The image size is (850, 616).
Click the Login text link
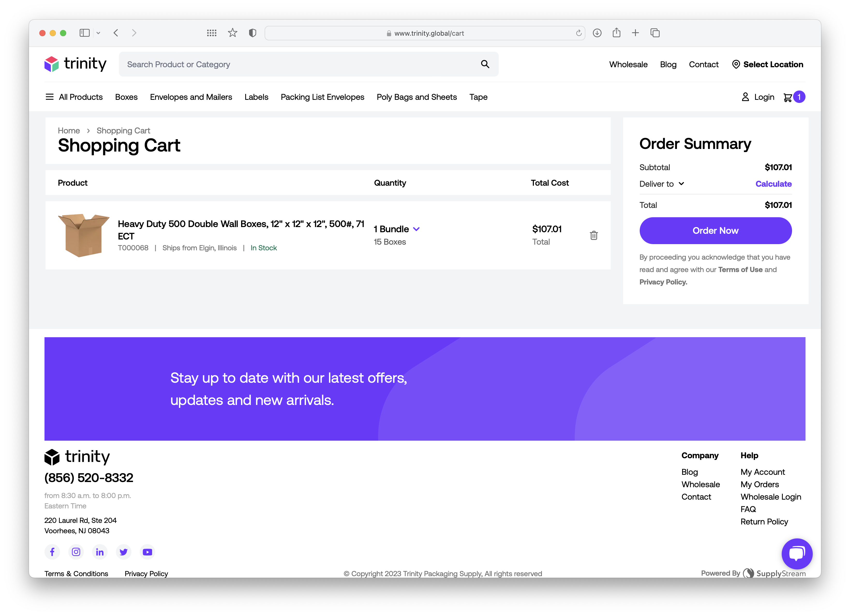(764, 97)
